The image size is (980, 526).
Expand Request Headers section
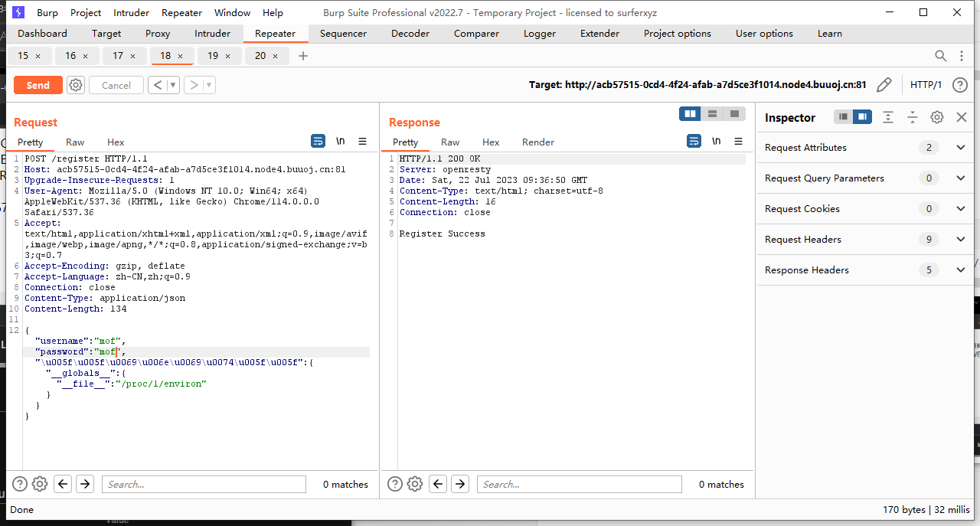pos(961,239)
